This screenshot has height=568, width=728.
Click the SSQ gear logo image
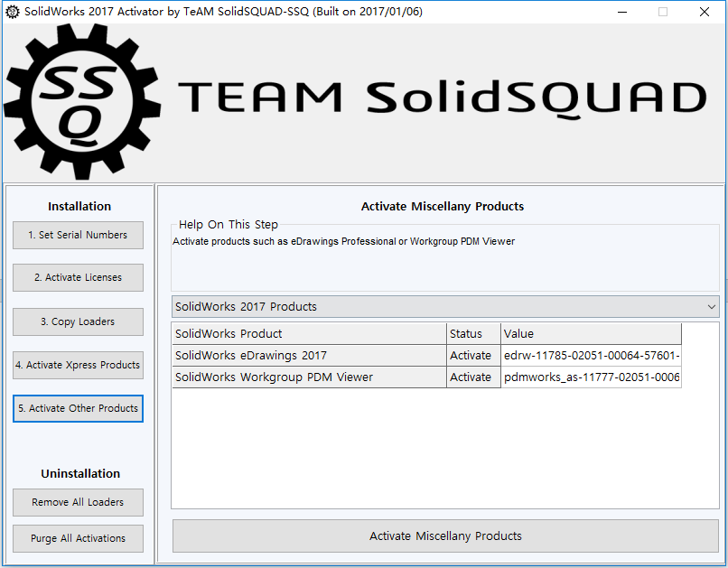tap(82, 102)
